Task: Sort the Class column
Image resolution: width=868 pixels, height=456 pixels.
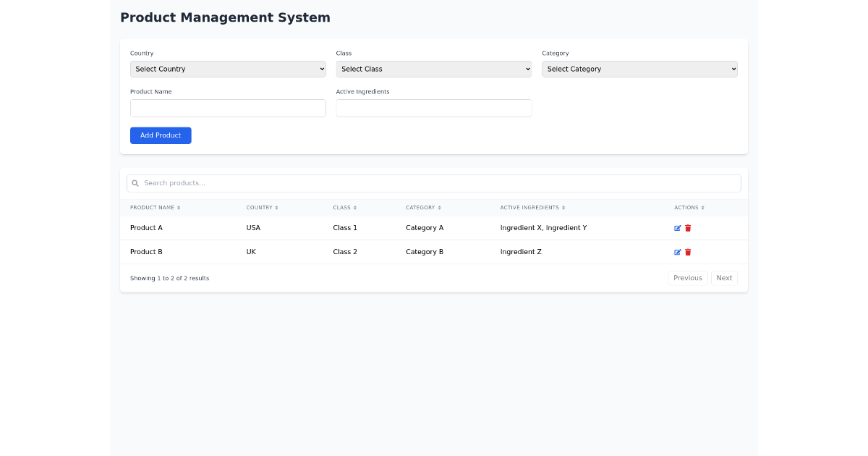Action: pyautogui.click(x=355, y=207)
